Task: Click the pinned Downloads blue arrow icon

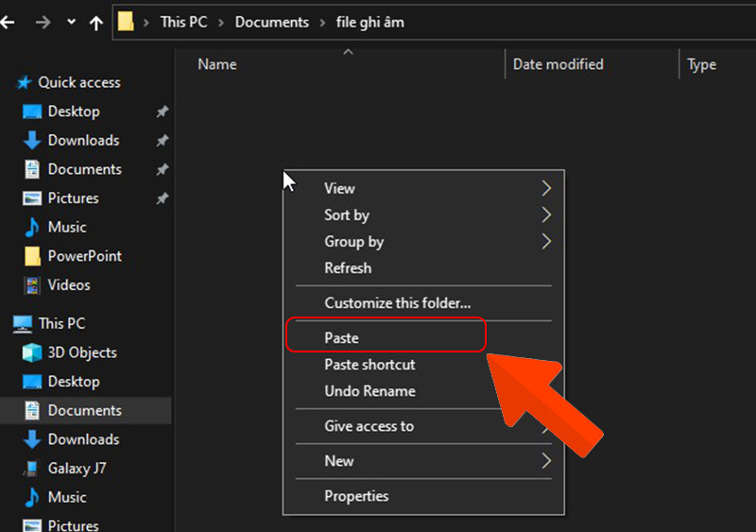Action: pos(32,141)
